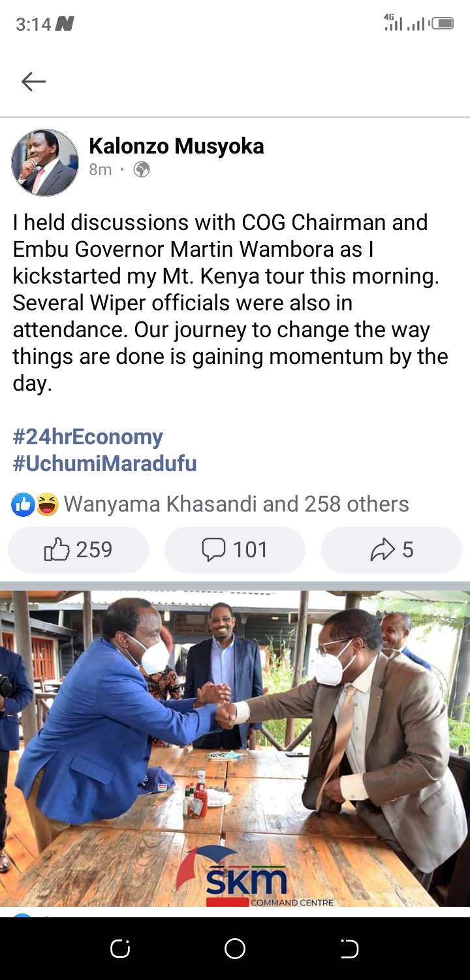Image resolution: width=470 pixels, height=980 pixels.
Task: Share the post using arrow button
Action: point(392,549)
